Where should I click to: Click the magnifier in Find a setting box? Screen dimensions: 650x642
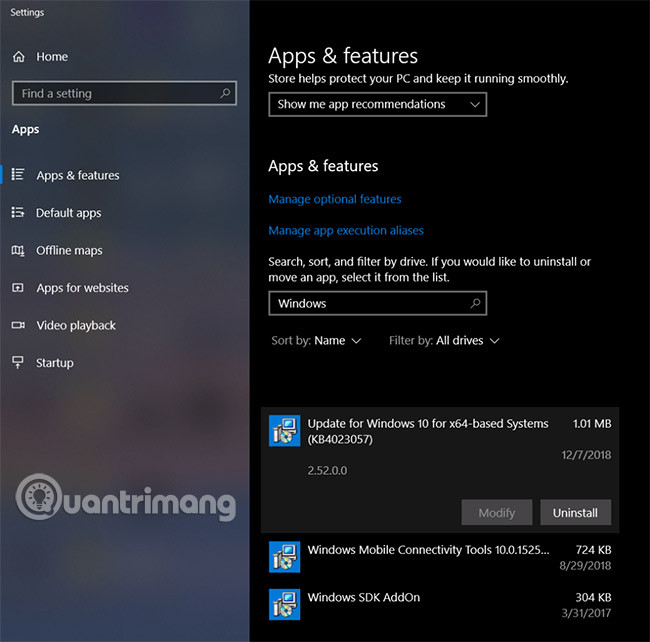point(226,93)
